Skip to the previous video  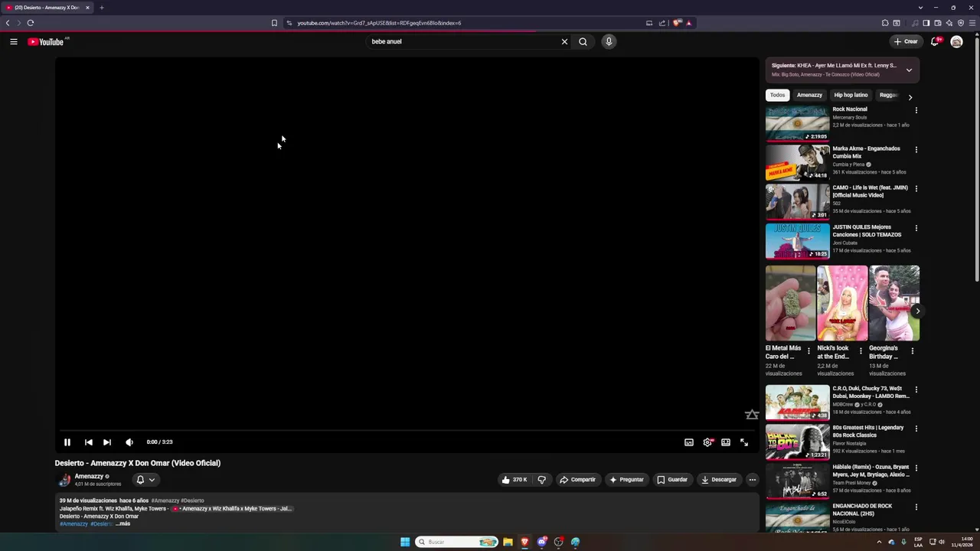tap(89, 442)
